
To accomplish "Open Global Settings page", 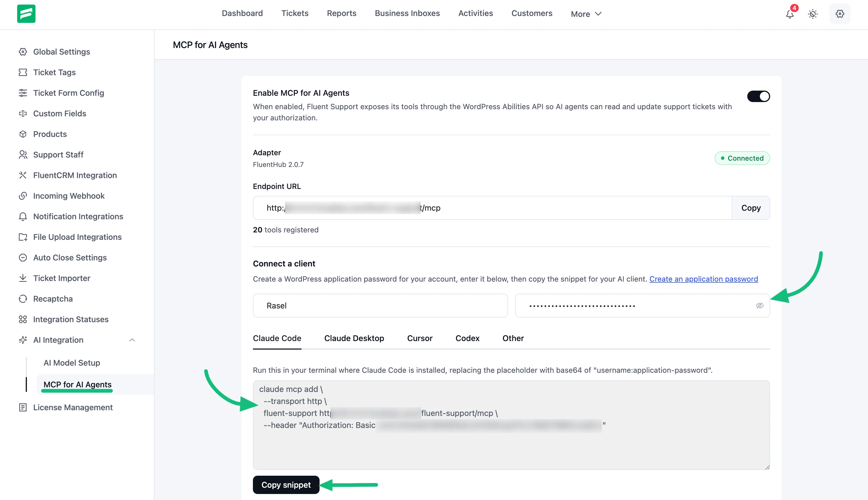I will click(62, 52).
